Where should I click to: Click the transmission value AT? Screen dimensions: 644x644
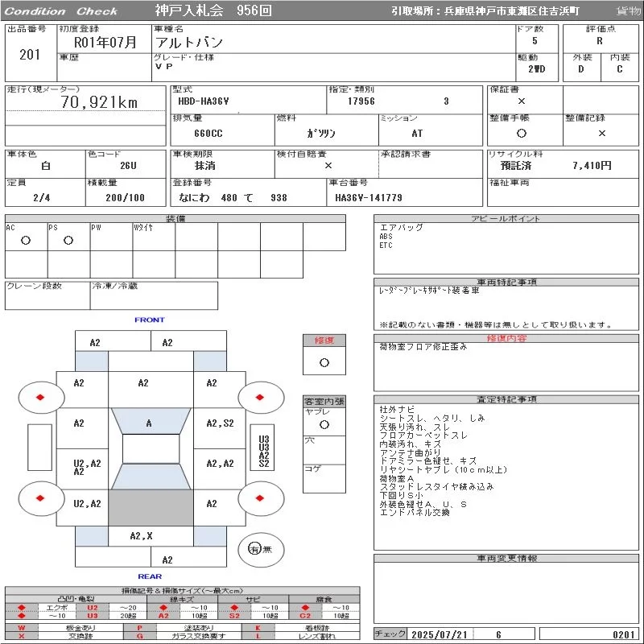coord(417,134)
